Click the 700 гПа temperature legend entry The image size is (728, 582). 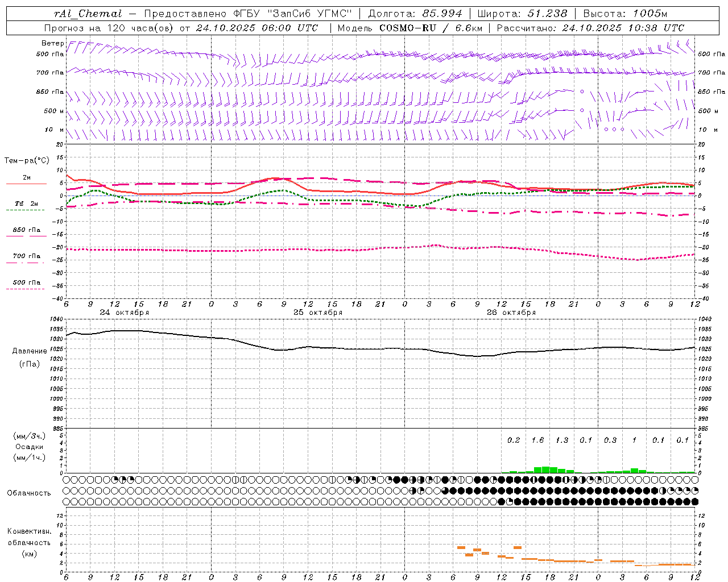(26, 256)
